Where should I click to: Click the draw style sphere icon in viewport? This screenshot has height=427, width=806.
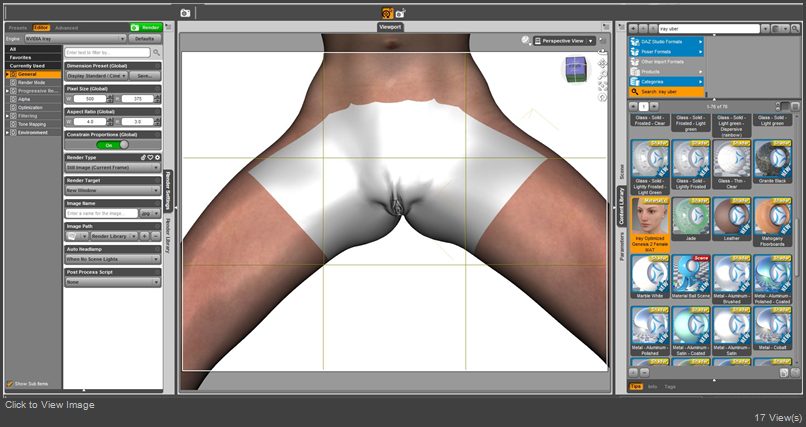coord(526,40)
